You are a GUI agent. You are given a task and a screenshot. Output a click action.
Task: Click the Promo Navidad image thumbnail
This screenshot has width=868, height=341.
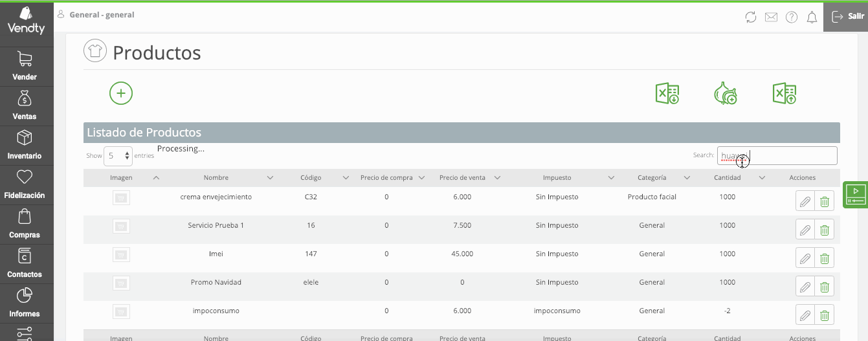click(x=121, y=283)
